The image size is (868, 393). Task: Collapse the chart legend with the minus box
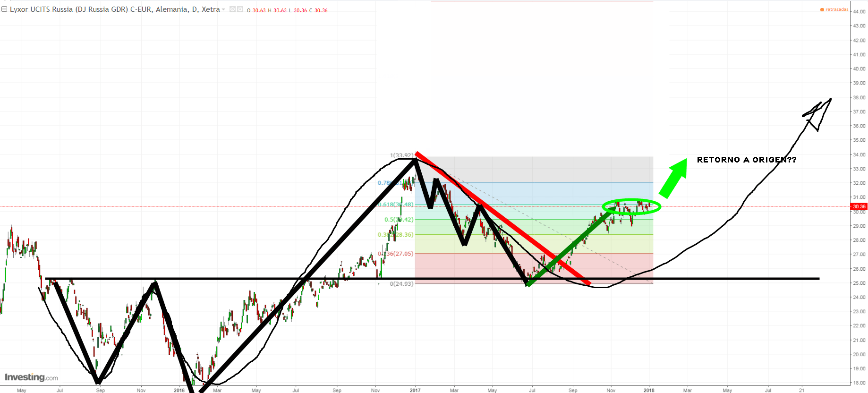click(4, 9)
